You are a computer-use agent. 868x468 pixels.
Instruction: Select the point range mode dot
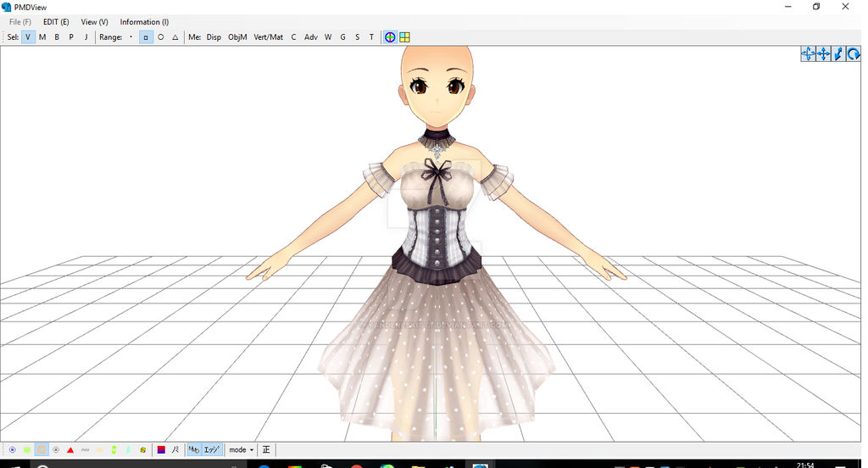tap(131, 37)
